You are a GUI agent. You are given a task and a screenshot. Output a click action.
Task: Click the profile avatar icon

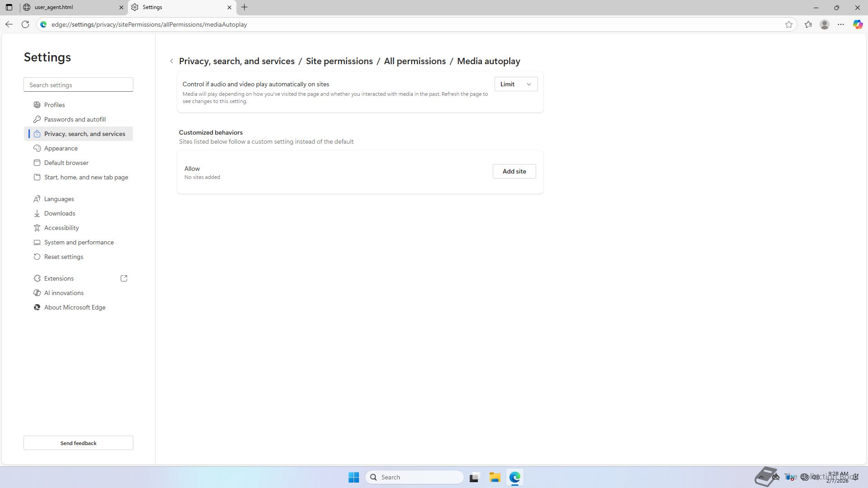825,24
